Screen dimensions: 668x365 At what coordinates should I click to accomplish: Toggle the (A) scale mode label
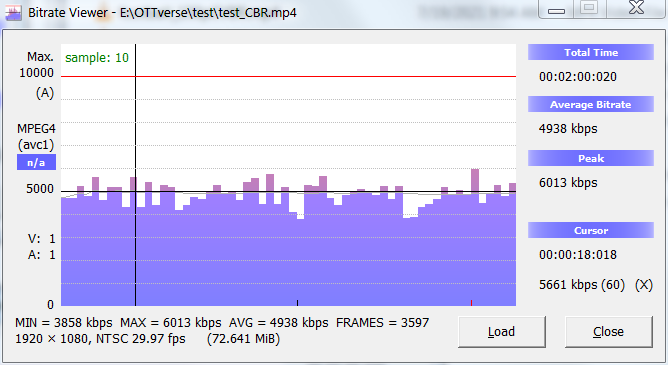tap(45, 93)
